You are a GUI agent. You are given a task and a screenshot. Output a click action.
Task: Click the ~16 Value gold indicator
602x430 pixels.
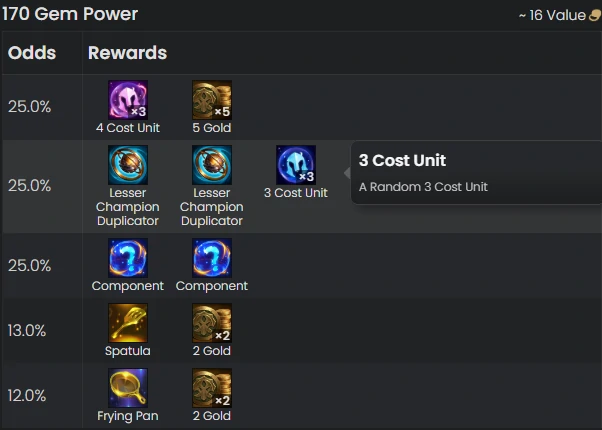pos(560,15)
